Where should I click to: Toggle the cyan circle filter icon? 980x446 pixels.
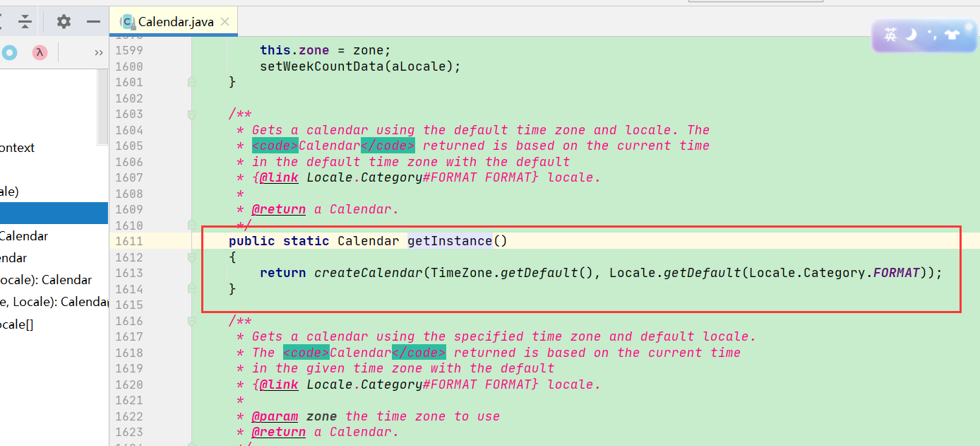coord(9,52)
